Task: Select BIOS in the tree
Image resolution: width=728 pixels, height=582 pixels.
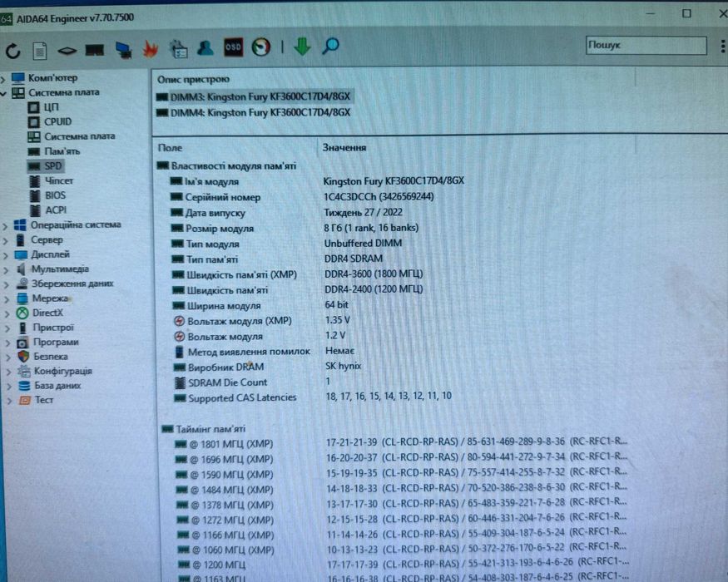Action: (x=47, y=195)
